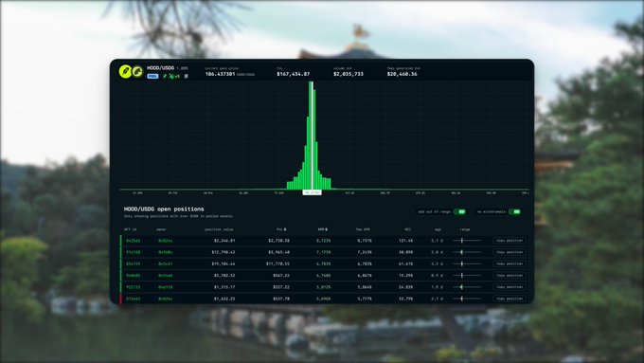644x363 pixels.
Task: Click the small gray document icon under the pair name
Action: tap(186, 76)
